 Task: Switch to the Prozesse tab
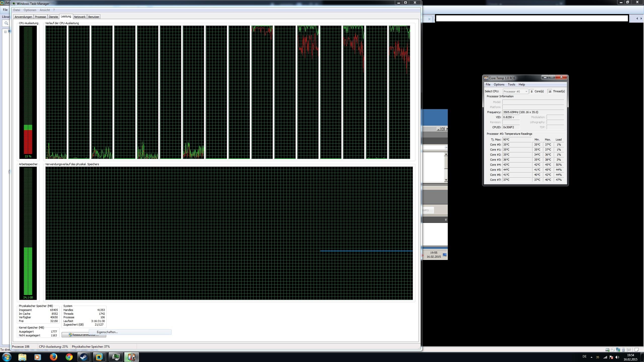tap(40, 17)
